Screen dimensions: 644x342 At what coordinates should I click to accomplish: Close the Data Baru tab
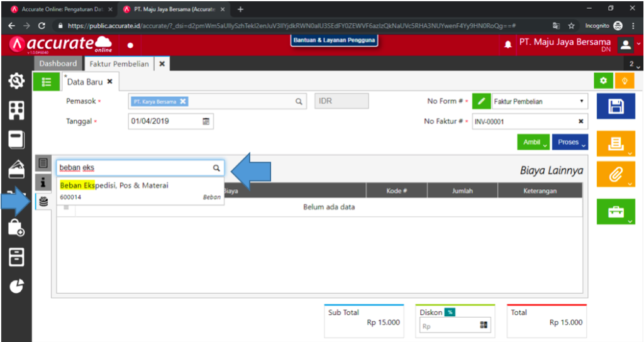109,81
